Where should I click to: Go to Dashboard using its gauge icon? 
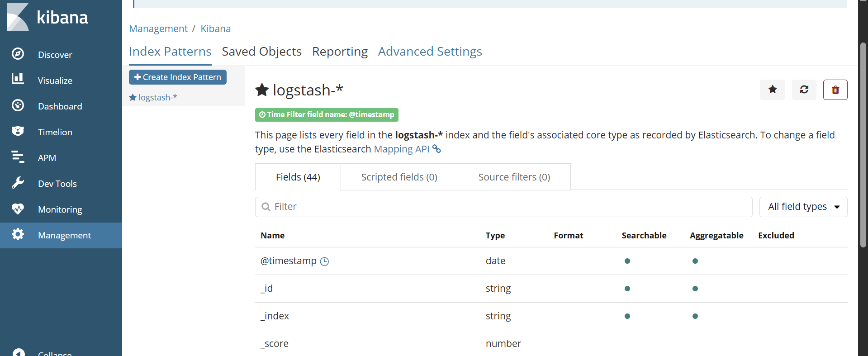click(x=18, y=106)
